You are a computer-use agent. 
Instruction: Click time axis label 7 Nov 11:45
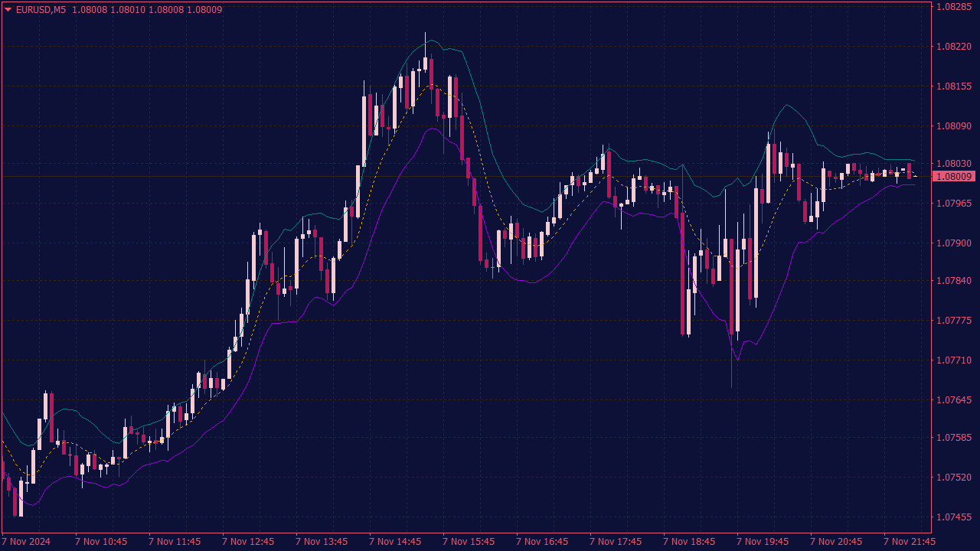tap(175, 542)
